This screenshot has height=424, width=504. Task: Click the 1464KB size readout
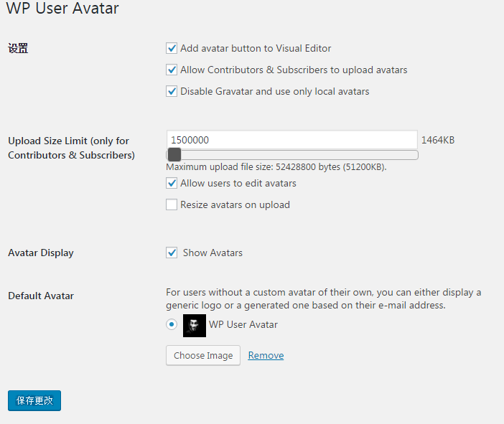[438, 141]
